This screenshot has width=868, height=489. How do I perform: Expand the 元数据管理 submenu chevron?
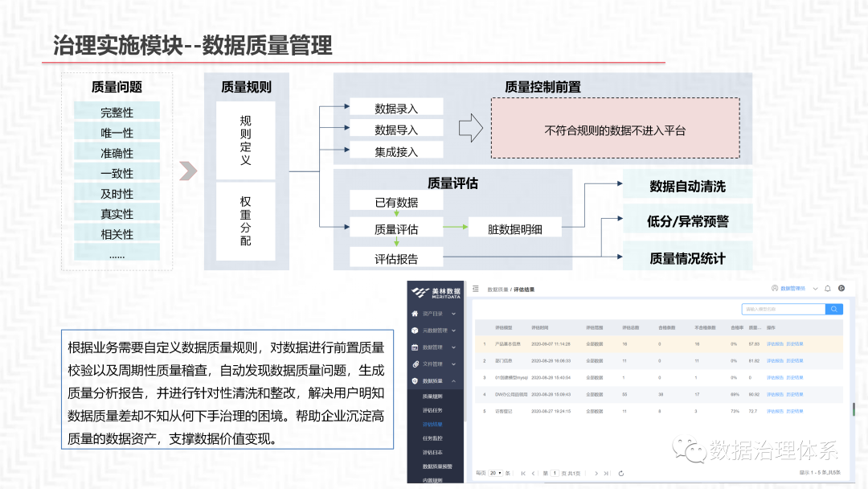[x=454, y=329]
